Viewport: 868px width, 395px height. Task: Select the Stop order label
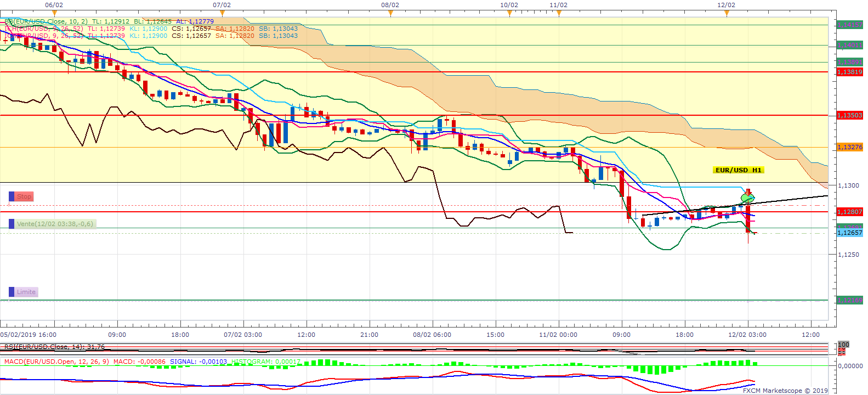[x=24, y=196]
